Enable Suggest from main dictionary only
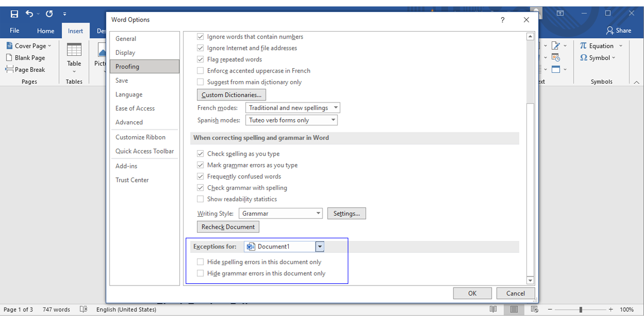 click(201, 82)
